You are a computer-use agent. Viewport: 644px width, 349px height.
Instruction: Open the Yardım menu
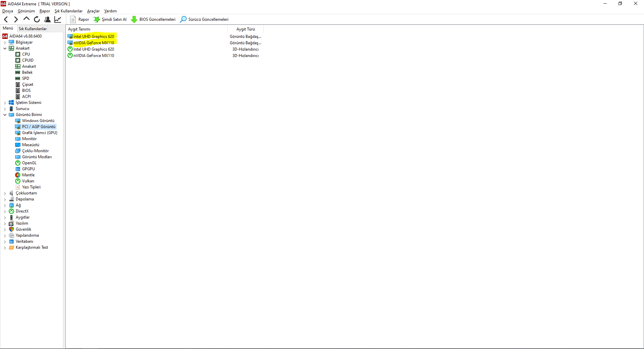click(x=110, y=11)
